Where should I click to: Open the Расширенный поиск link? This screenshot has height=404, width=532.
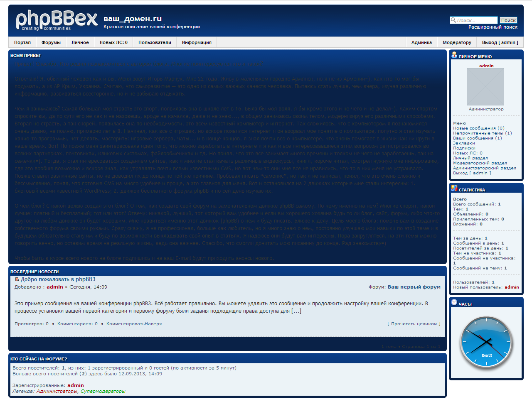(x=493, y=27)
